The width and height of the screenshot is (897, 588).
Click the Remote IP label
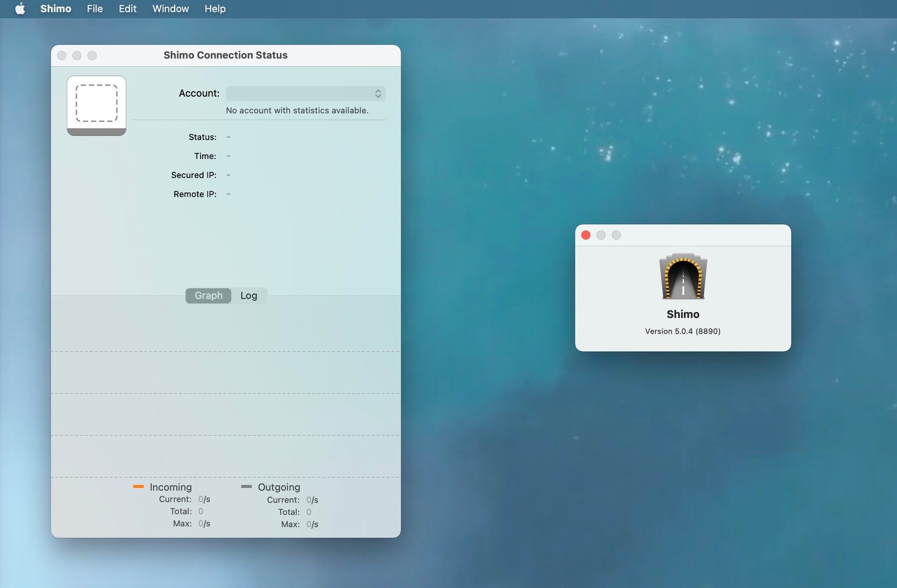tap(194, 194)
